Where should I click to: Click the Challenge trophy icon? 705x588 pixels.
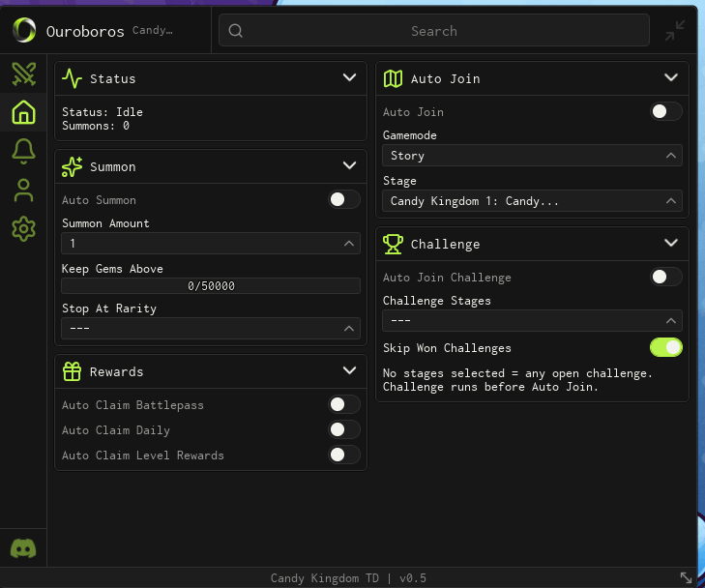[x=393, y=244]
